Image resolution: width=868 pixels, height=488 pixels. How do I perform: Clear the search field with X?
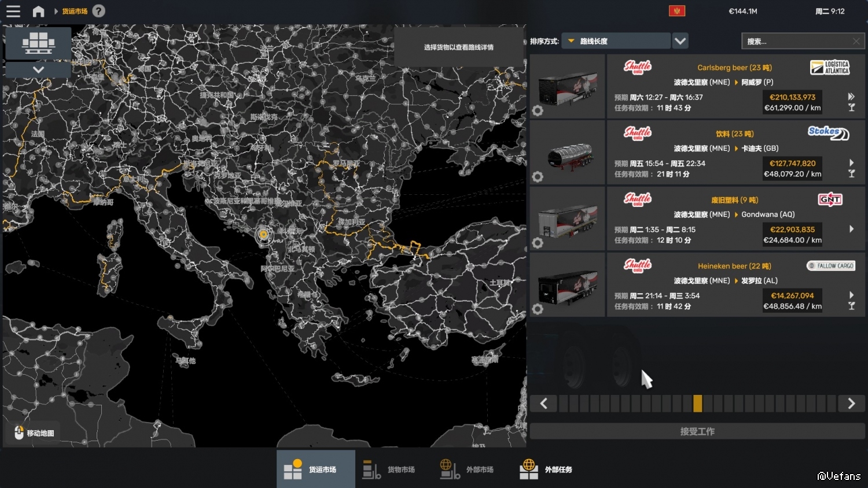pyautogui.click(x=856, y=41)
